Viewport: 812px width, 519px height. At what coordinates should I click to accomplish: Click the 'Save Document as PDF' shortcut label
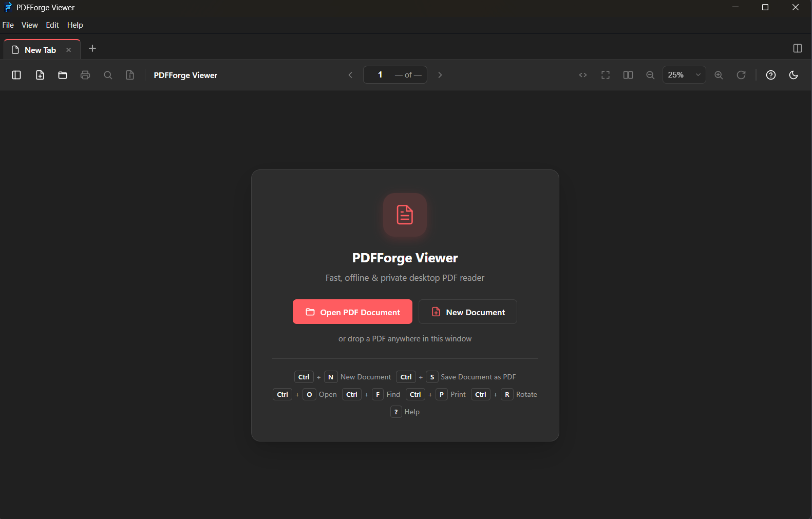(x=478, y=377)
